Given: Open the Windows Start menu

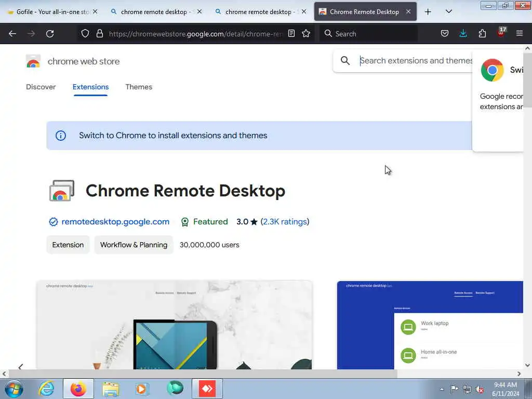Looking at the screenshot, I should tap(14, 389).
